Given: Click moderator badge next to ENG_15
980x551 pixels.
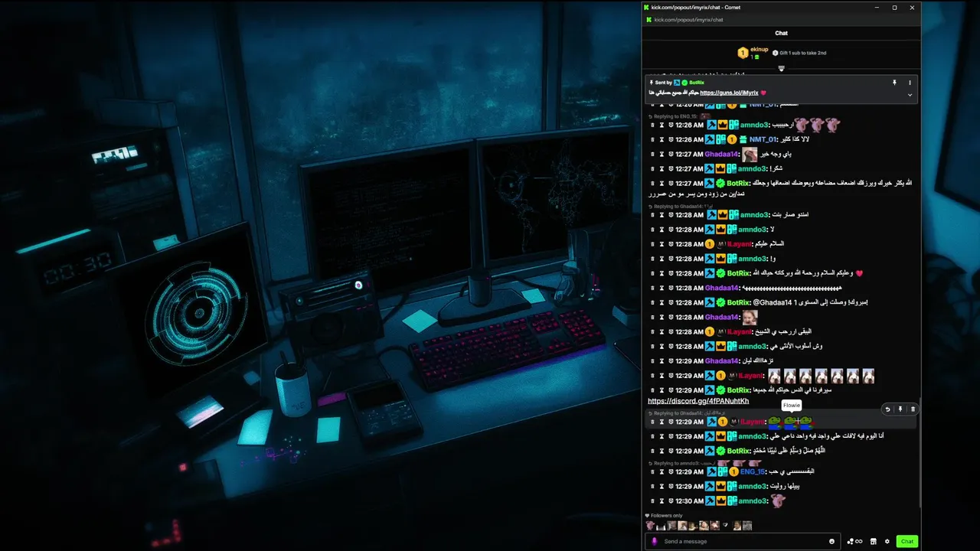Looking at the screenshot, I should tap(710, 472).
